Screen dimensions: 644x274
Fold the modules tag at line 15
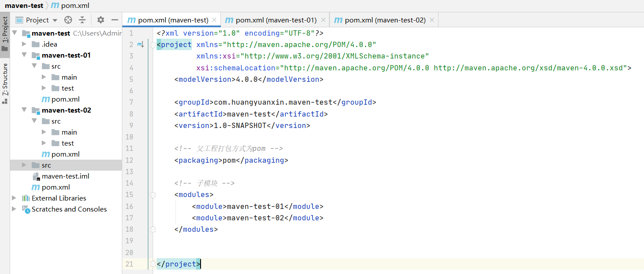(153, 194)
